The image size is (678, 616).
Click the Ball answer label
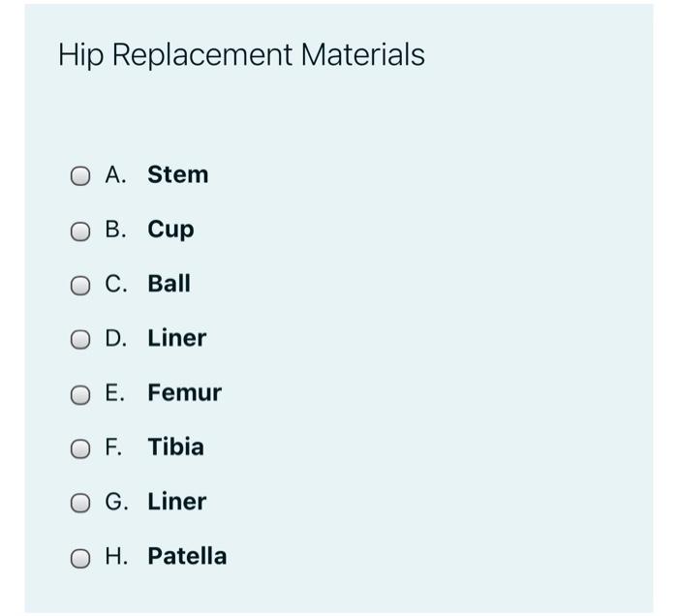point(169,284)
